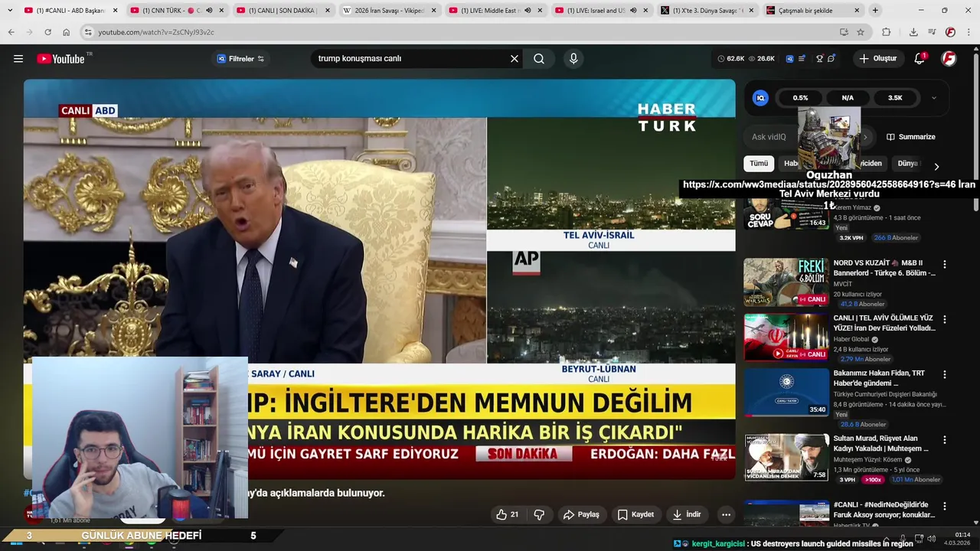Bookmark this page with the star
Viewport: 980px width, 551px height.
(x=861, y=32)
